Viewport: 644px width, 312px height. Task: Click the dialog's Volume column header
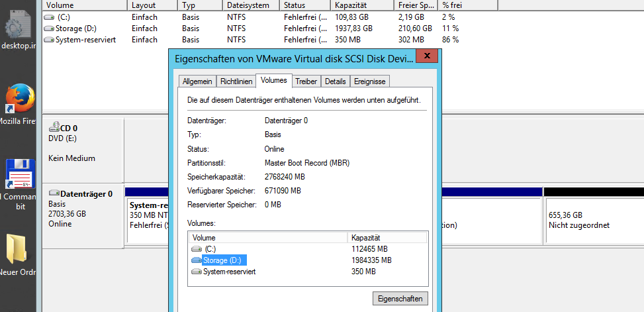[x=268, y=238]
